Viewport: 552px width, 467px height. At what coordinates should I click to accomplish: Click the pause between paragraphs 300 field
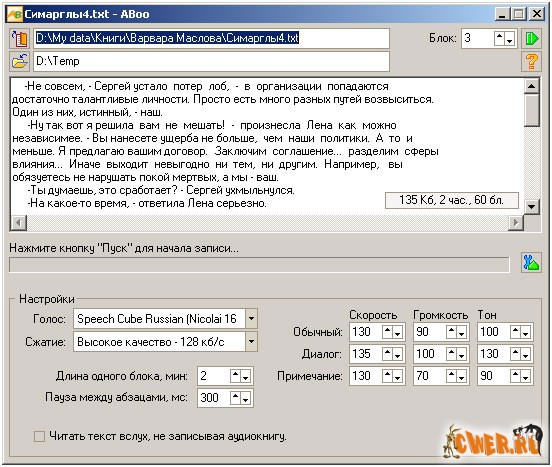[x=214, y=398]
